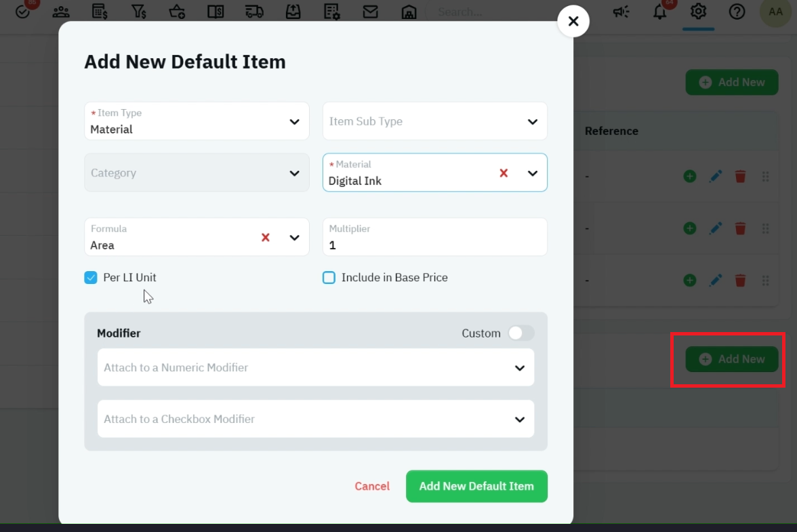Screen dimensions: 797x532
Task: Open the settings gear icon
Action: click(698, 12)
